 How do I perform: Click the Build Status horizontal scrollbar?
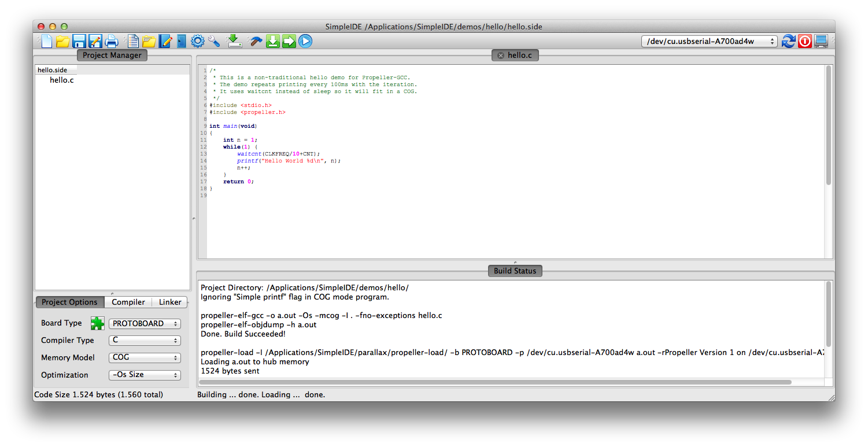tap(496, 382)
